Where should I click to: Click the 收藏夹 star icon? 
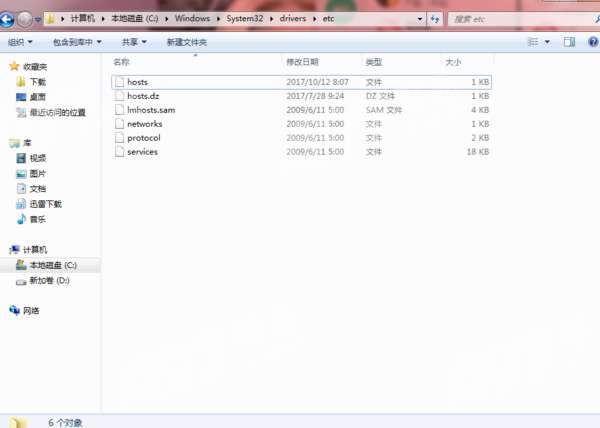point(14,66)
